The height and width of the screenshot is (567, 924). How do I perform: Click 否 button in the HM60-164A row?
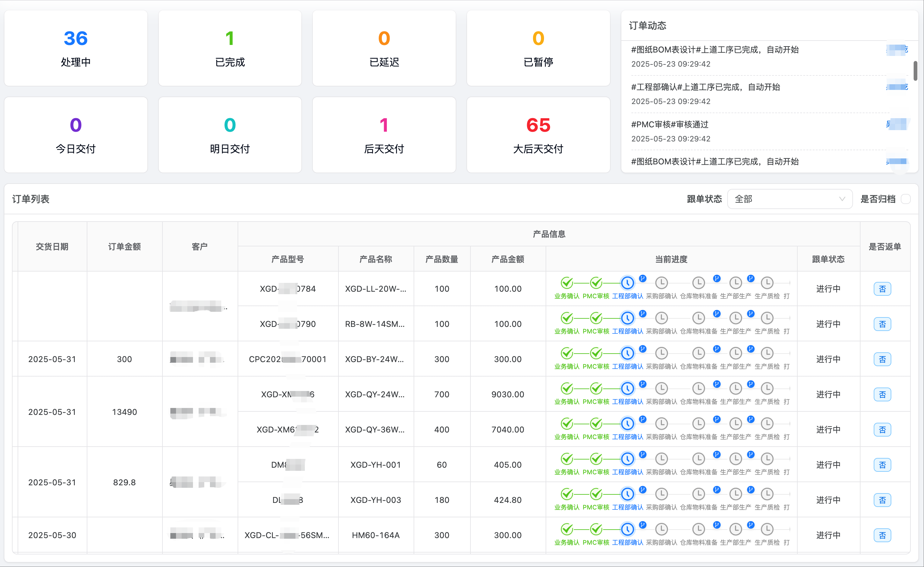click(x=883, y=536)
